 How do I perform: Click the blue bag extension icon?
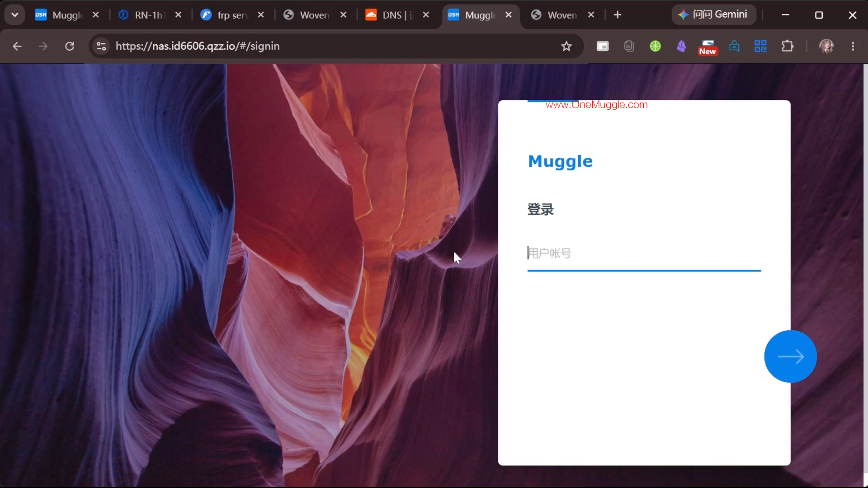[x=734, y=46]
